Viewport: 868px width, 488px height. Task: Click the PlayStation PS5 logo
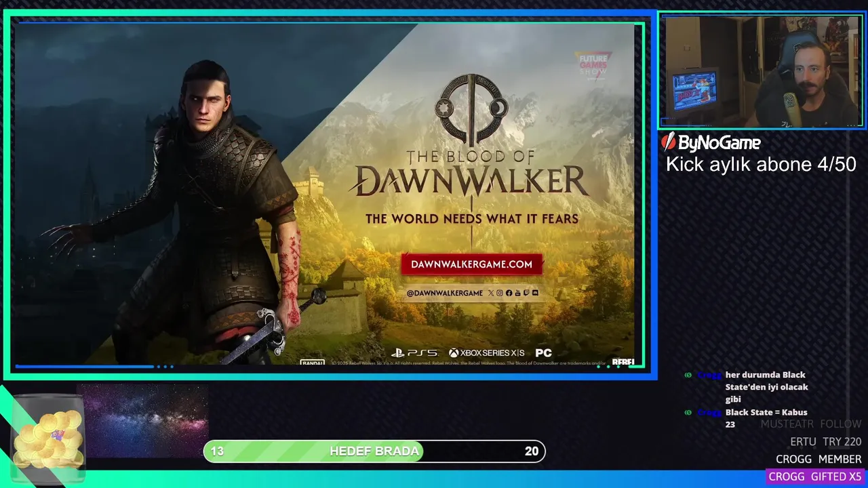pyautogui.click(x=414, y=352)
